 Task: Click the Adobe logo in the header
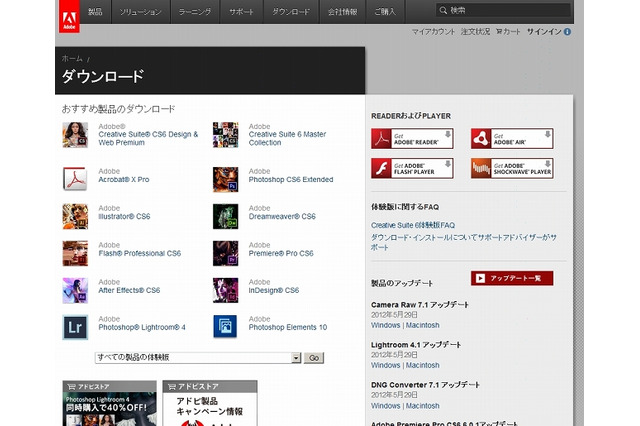68,17
